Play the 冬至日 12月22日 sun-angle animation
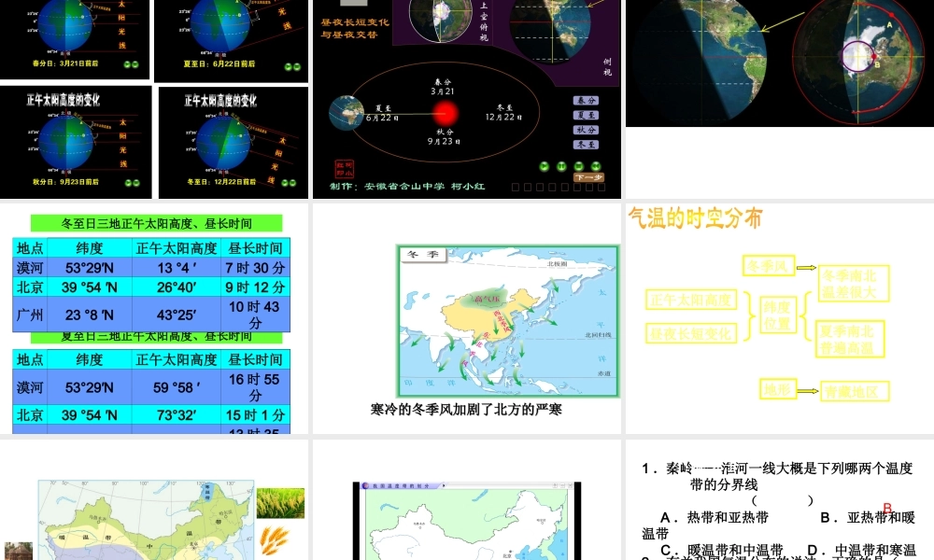The image size is (934, 560). pyautogui.click(x=285, y=183)
